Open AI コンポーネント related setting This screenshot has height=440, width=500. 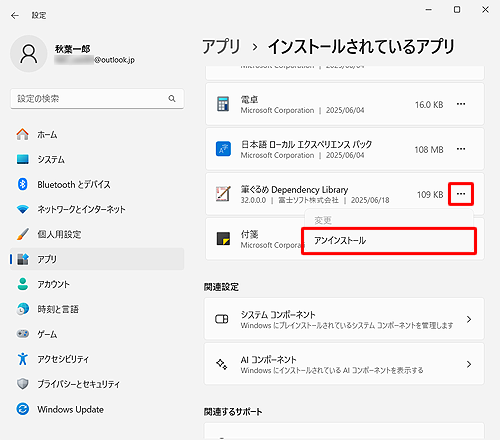(344, 364)
